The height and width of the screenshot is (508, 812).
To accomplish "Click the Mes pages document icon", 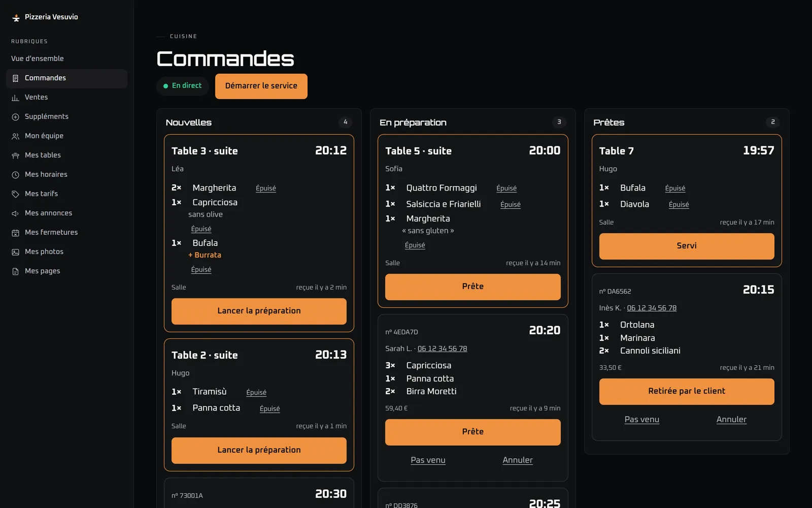I will tap(15, 271).
